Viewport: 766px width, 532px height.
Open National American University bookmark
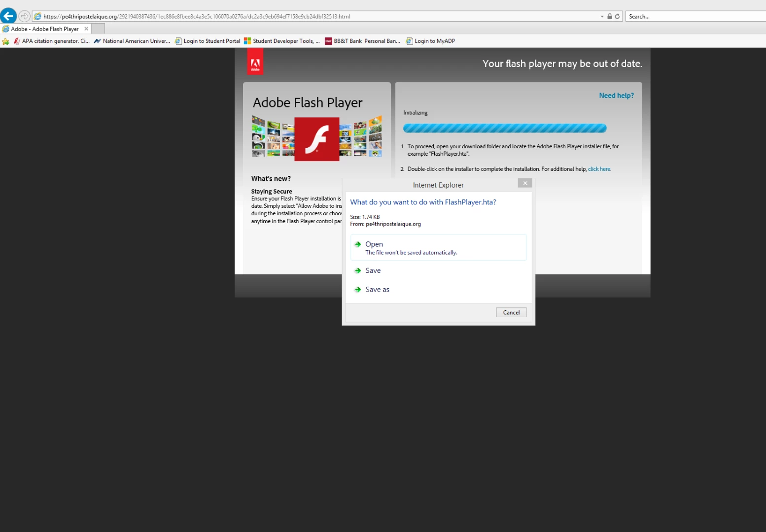(x=132, y=41)
